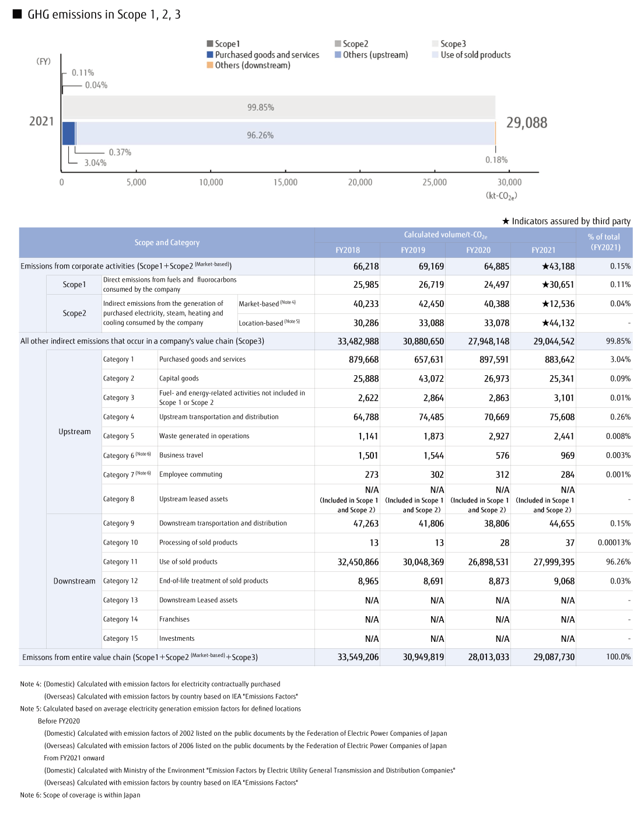Click the 29,088 total label beside bar
This screenshot has height=814, width=644.
coord(526,123)
